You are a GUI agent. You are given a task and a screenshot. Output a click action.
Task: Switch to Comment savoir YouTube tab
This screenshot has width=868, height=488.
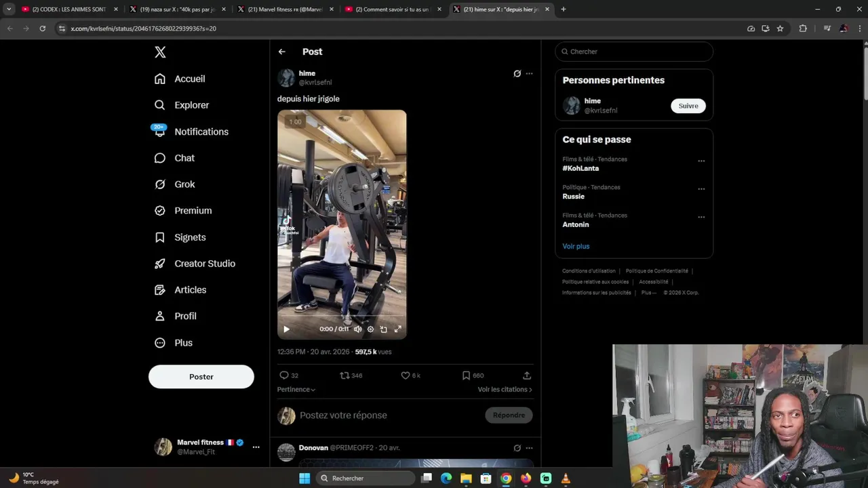(x=393, y=9)
